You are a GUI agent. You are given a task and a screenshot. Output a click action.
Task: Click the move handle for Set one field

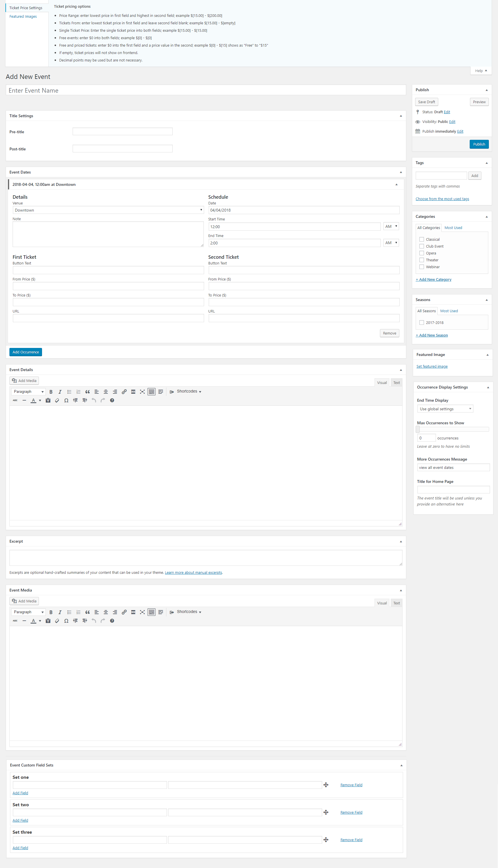(x=326, y=785)
